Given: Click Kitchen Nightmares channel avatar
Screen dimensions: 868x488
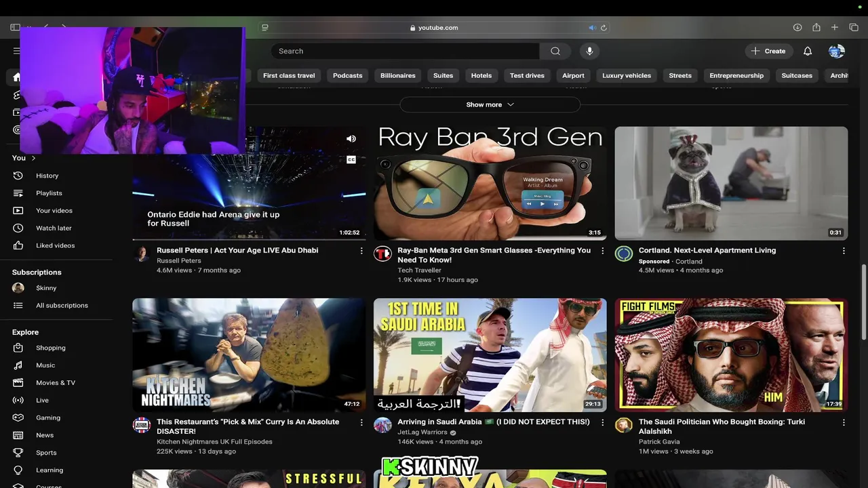Looking at the screenshot, I should point(142,426).
